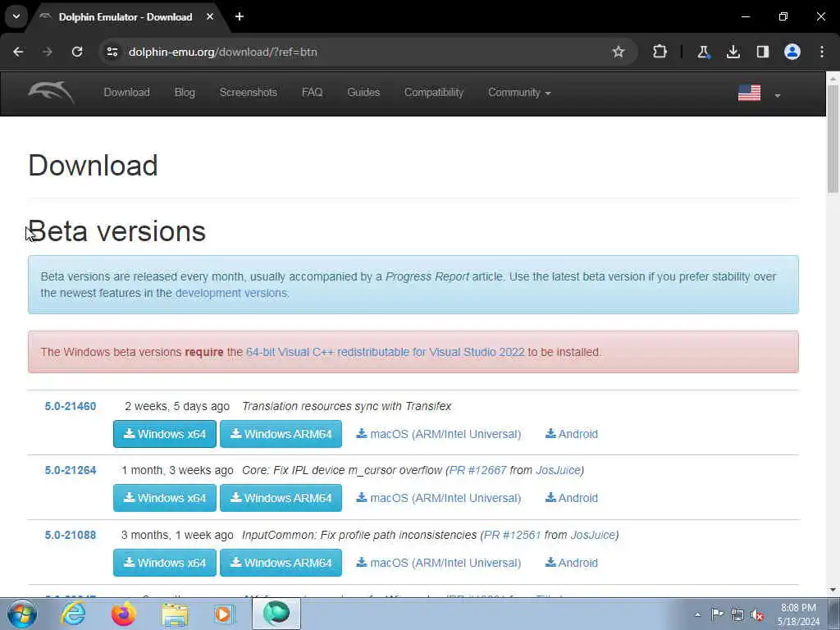
Task: Launch Internet Explorer from the taskbar
Action: coord(73,614)
